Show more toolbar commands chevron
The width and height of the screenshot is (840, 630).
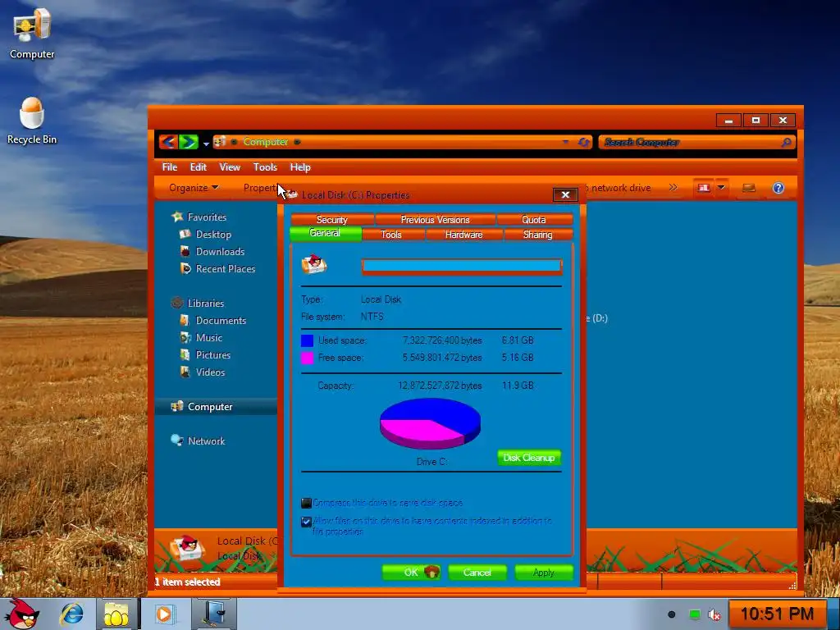point(673,188)
